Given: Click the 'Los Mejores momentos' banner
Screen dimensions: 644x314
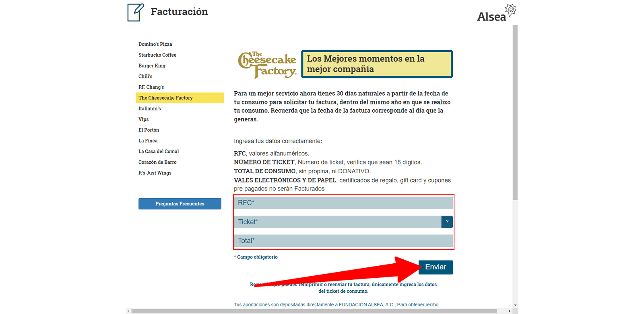Looking at the screenshot, I should click(377, 64).
